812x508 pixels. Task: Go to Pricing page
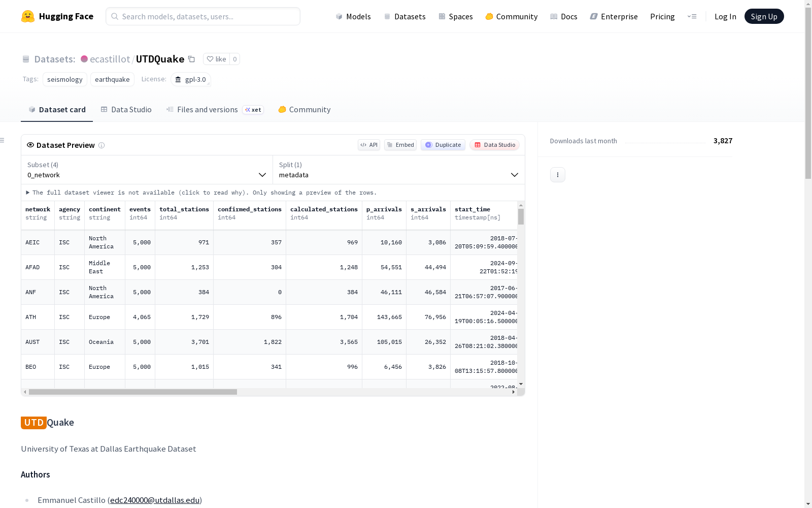[662, 16]
